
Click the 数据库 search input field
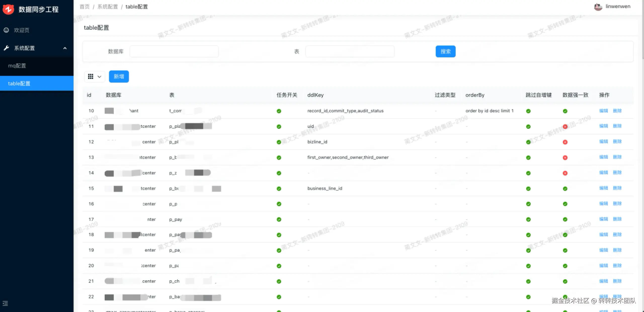point(174,52)
